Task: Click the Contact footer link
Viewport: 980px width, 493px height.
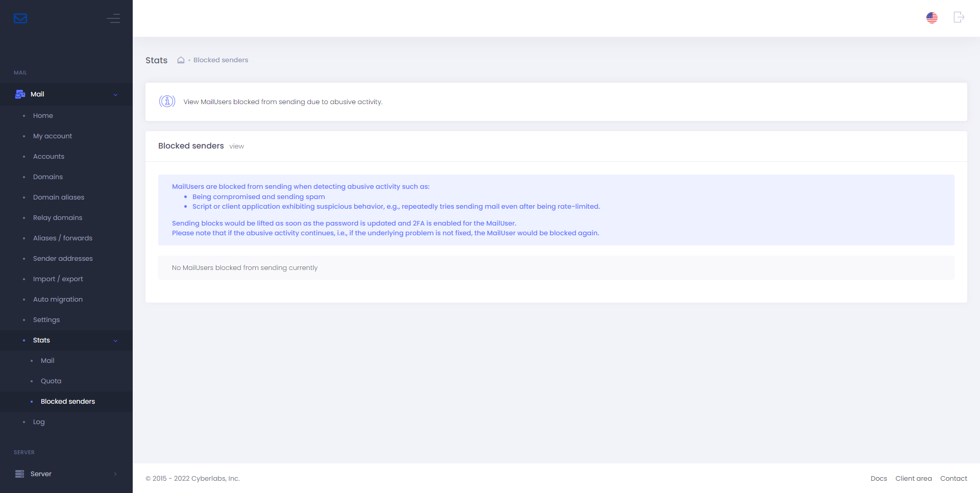Action: pyautogui.click(x=953, y=479)
